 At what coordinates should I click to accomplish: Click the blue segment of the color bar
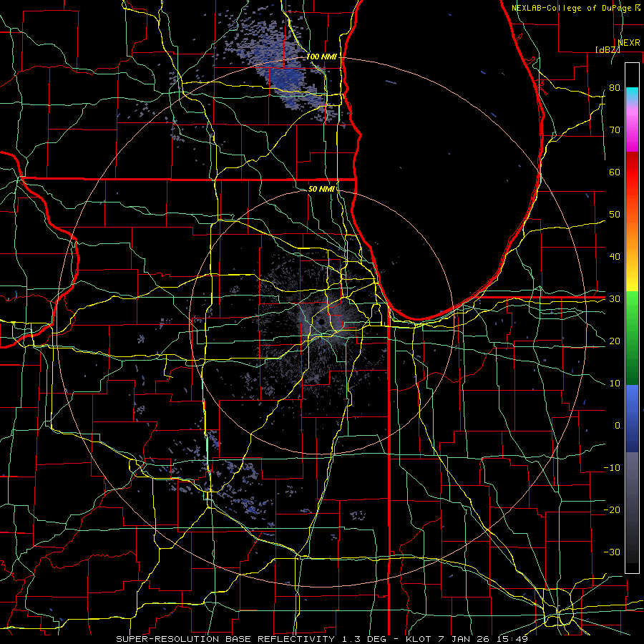[632, 418]
